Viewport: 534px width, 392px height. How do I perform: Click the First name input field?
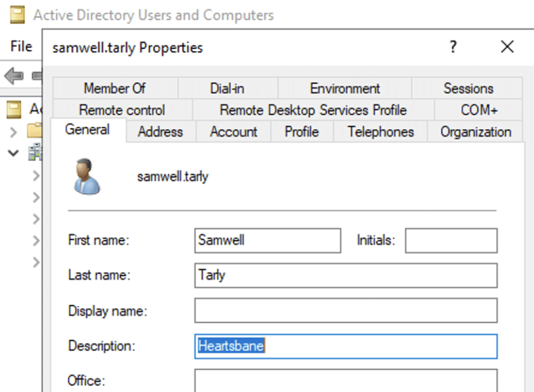[268, 241]
